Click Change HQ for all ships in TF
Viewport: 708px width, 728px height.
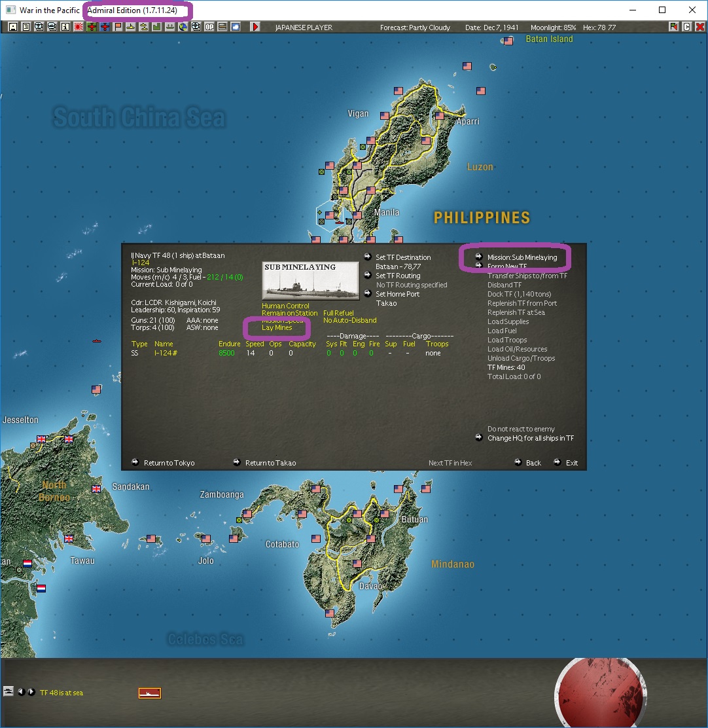530,438
